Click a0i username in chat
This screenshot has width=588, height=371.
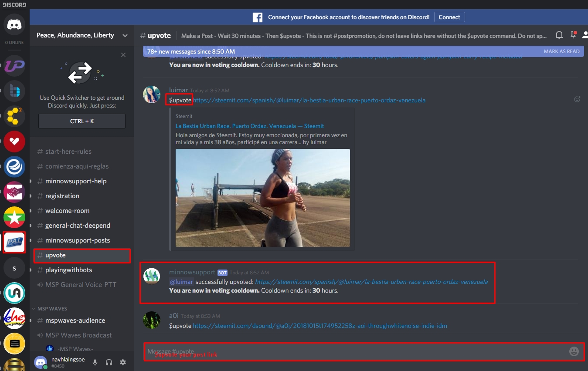(174, 315)
